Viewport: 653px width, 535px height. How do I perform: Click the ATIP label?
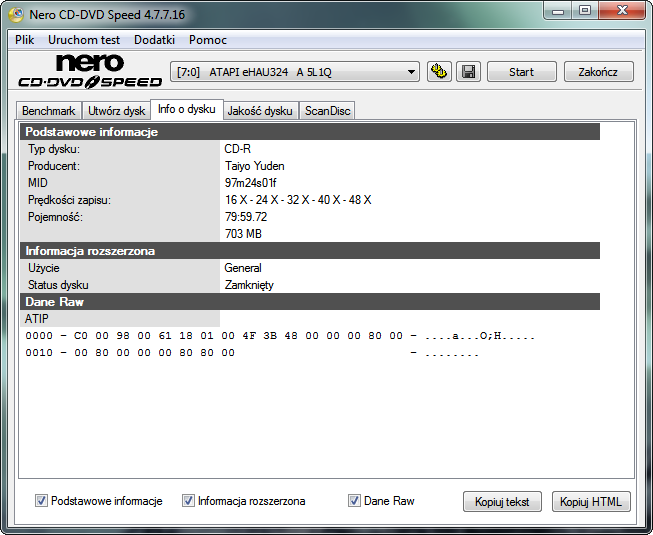coord(37,319)
